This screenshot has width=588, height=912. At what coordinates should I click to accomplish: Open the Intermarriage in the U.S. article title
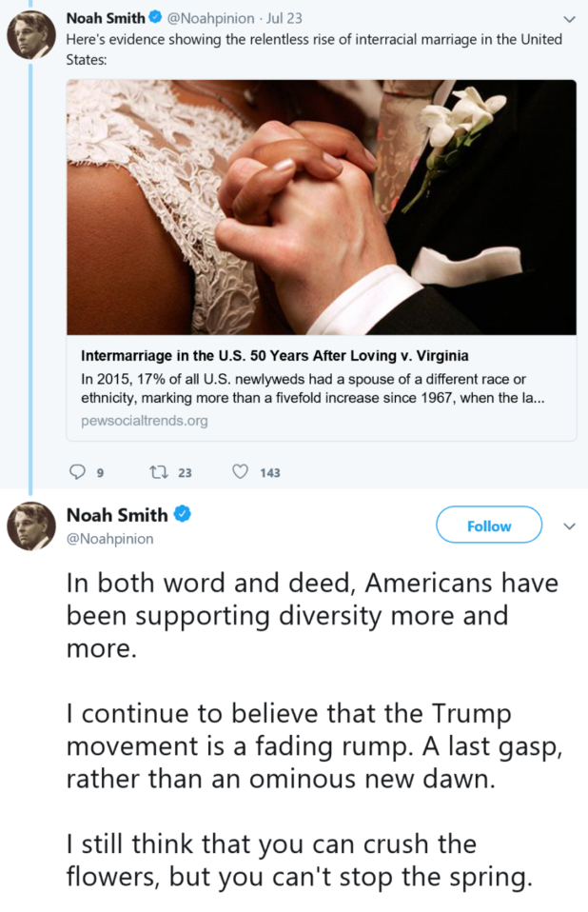click(x=275, y=357)
